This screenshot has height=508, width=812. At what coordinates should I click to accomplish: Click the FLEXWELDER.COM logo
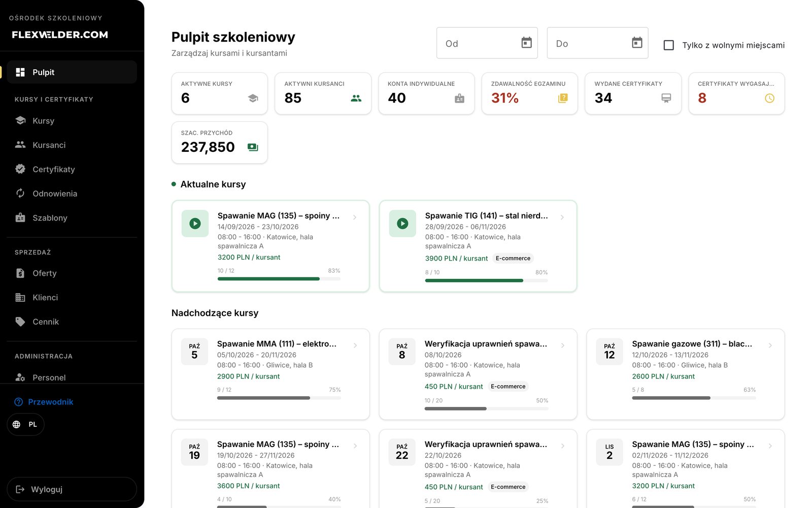(x=60, y=35)
